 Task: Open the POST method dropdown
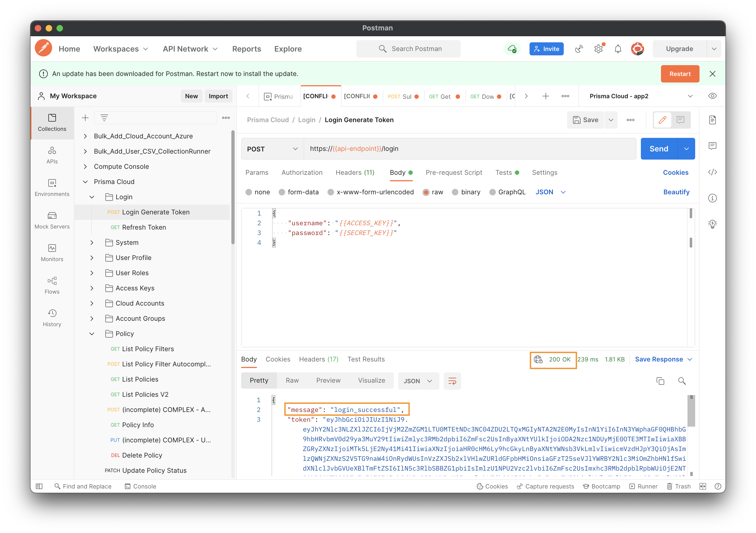[272, 149]
